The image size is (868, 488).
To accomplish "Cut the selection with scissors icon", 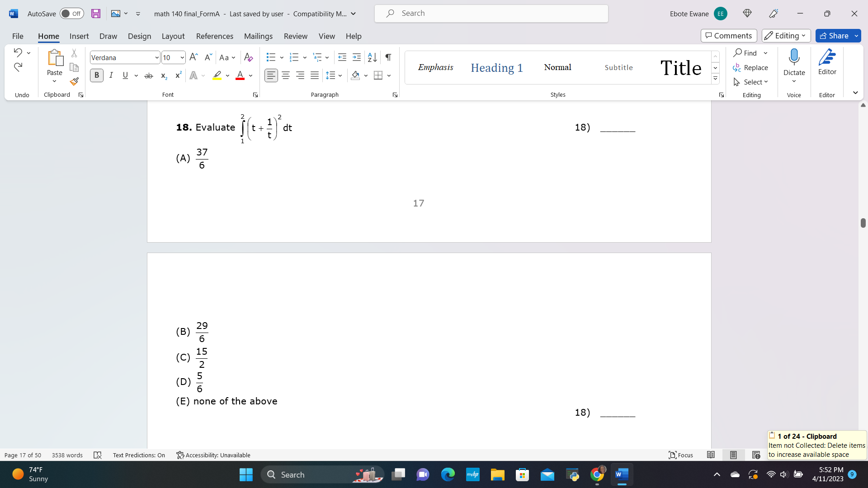I will click(74, 53).
